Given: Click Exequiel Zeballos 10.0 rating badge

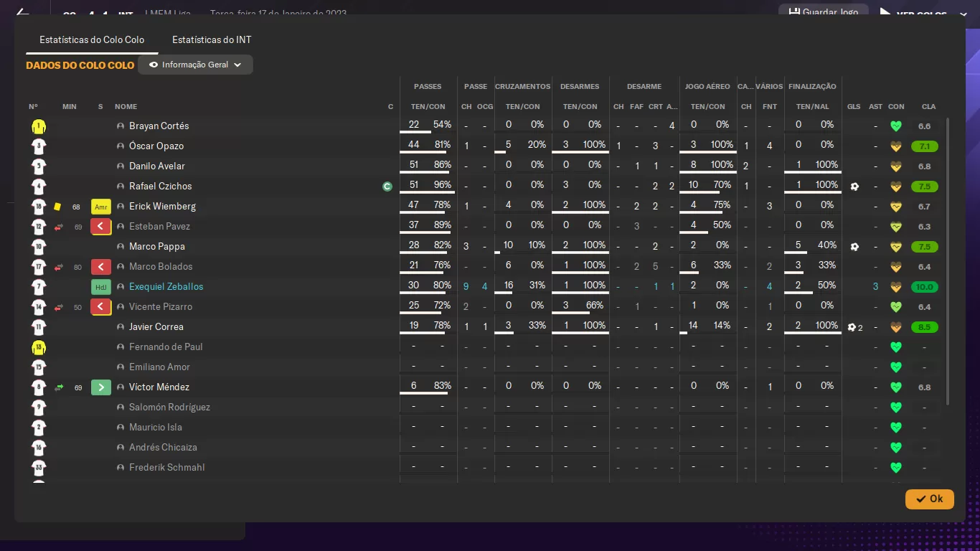Looking at the screenshot, I should click(x=925, y=287).
